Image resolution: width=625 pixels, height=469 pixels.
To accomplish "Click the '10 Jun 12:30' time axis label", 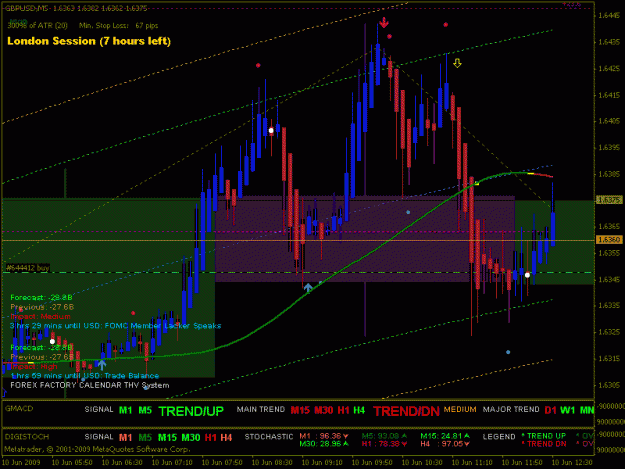I will coord(572,463).
